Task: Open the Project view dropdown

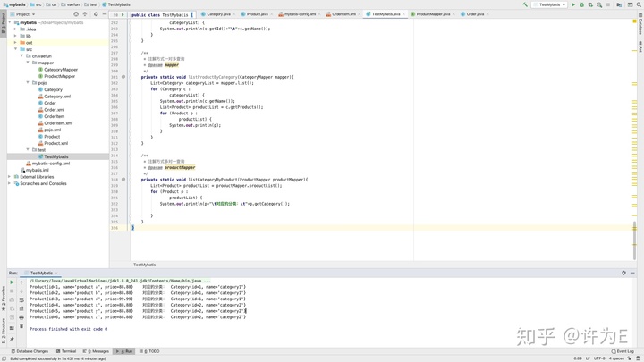Action: [x=25, y=14]
